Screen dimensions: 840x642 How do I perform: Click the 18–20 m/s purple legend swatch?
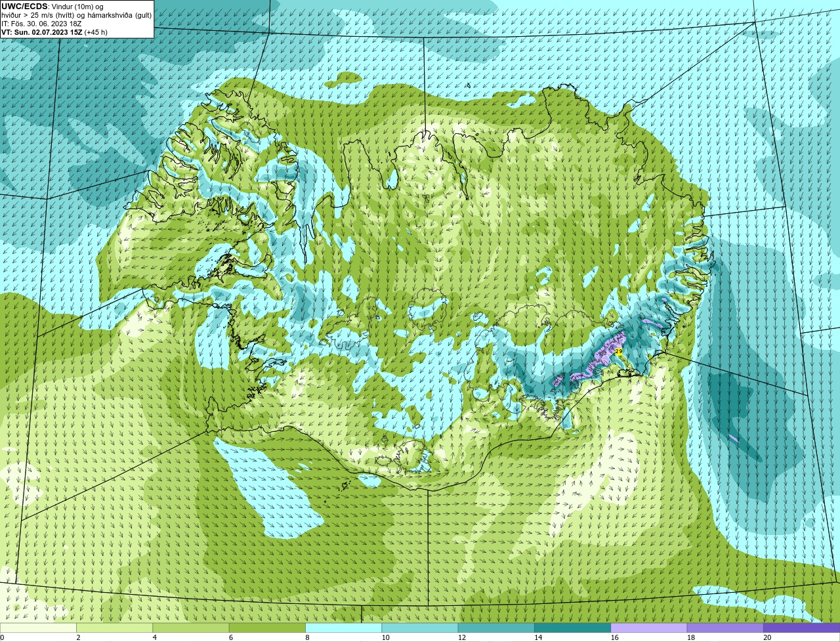[725, 628]
